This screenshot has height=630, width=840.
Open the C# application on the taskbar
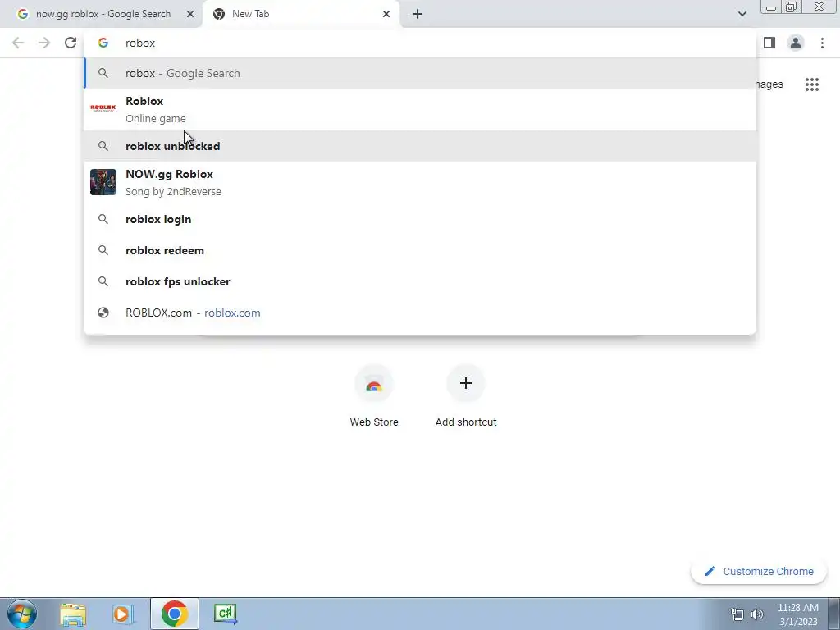coord(225,614)
